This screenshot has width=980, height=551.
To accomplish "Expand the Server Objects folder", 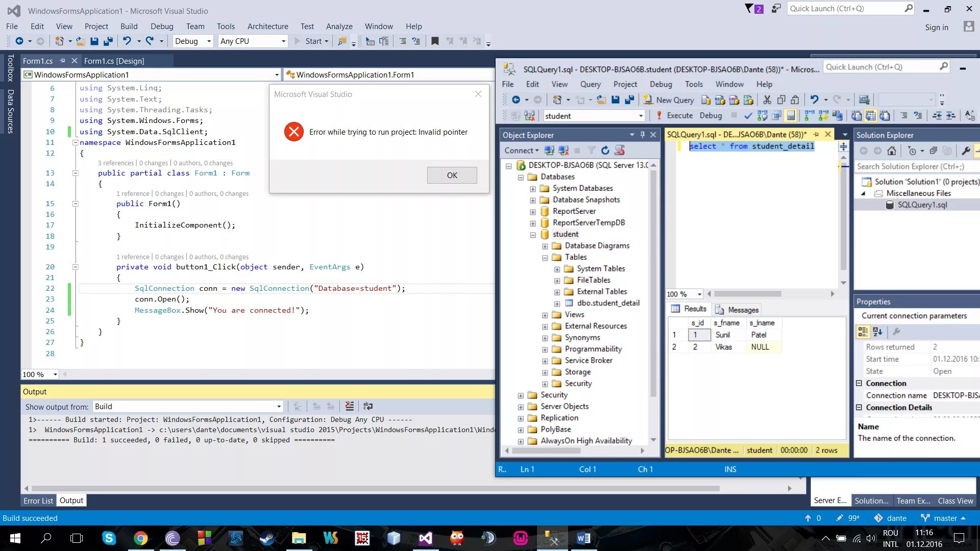I will [x=521, y=407].
